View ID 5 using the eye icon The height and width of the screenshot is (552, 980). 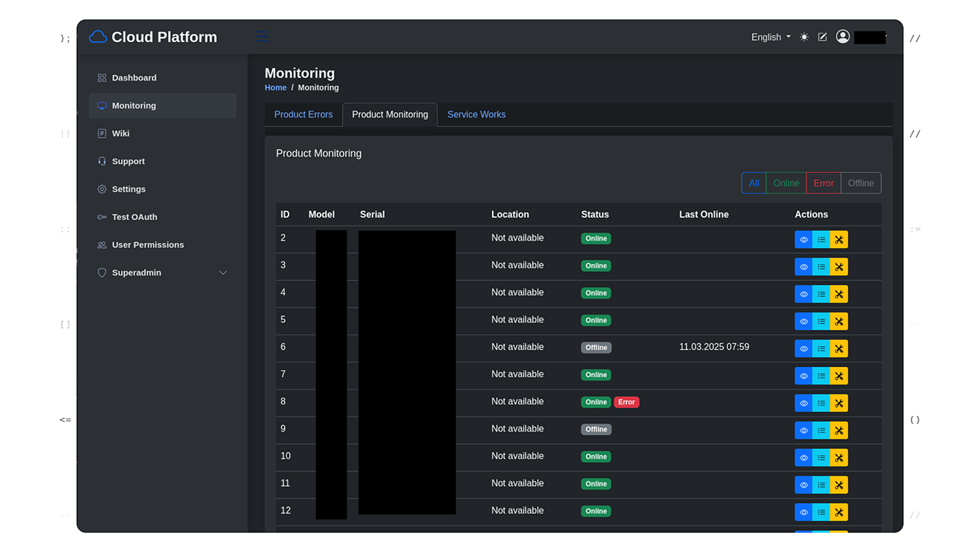click(804, 322)
